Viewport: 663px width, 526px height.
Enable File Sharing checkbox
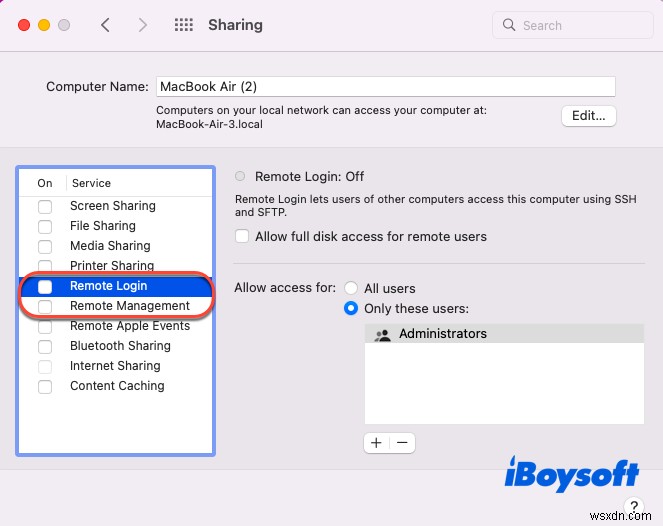[45, 227]
